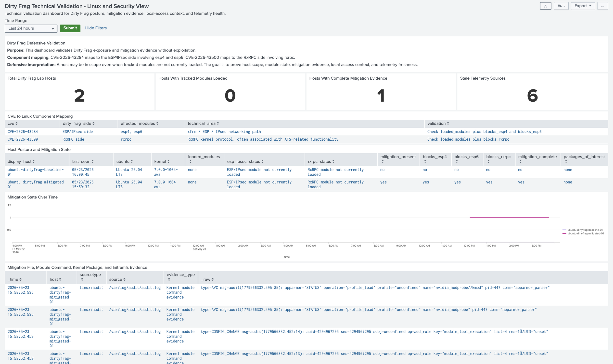
Task: Sort by the evidence_type column sort icon
Action: 169,279
